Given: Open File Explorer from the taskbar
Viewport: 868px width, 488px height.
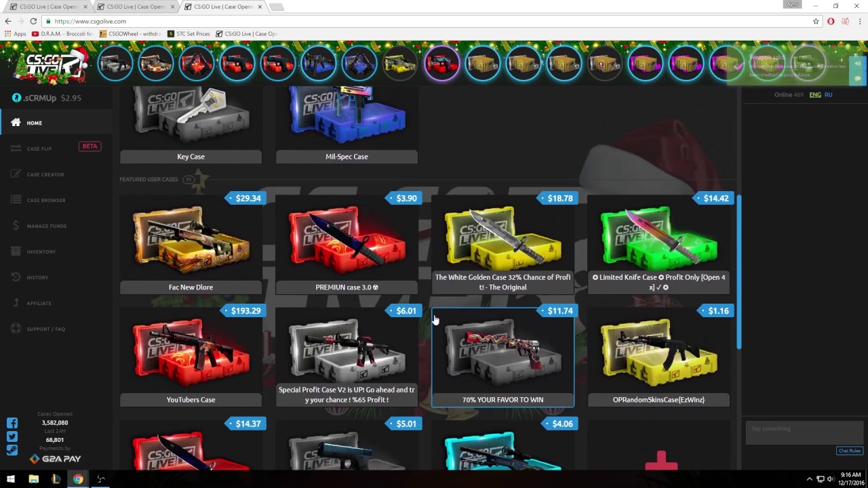Looking at the screenshot, I should 33,479.
